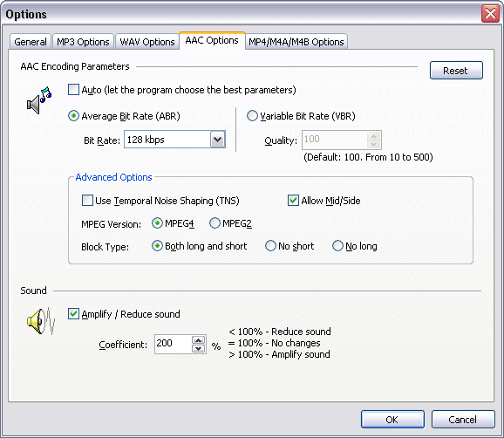Click the speaker with music notes icon

point(39,100)
